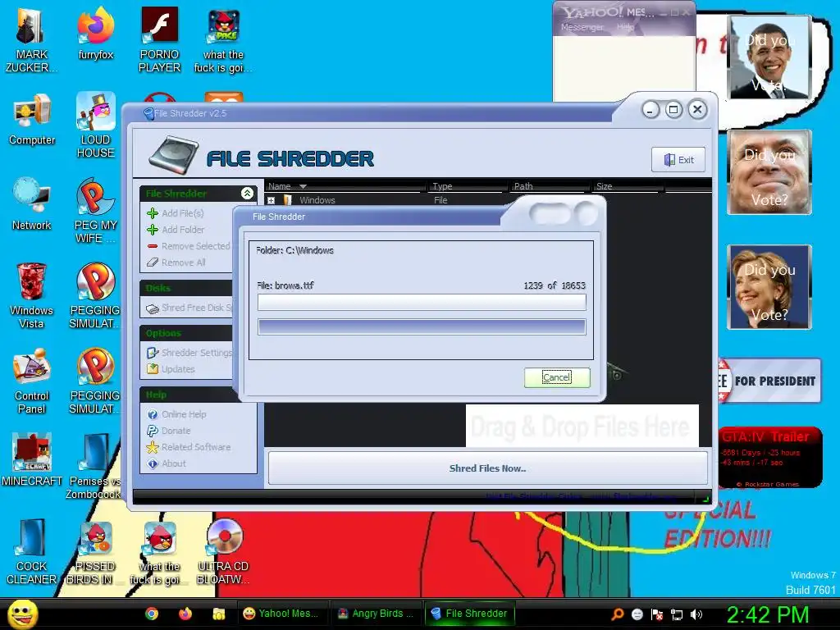The width and height of the screenshot is (840, 630).
Task: Open Shredder Settings option
Action: (x=197, y=353)
